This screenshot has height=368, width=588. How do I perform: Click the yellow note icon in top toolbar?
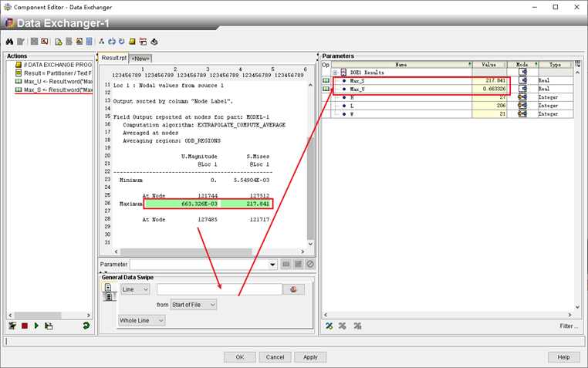pyautogui.click(x=132, y=42)
